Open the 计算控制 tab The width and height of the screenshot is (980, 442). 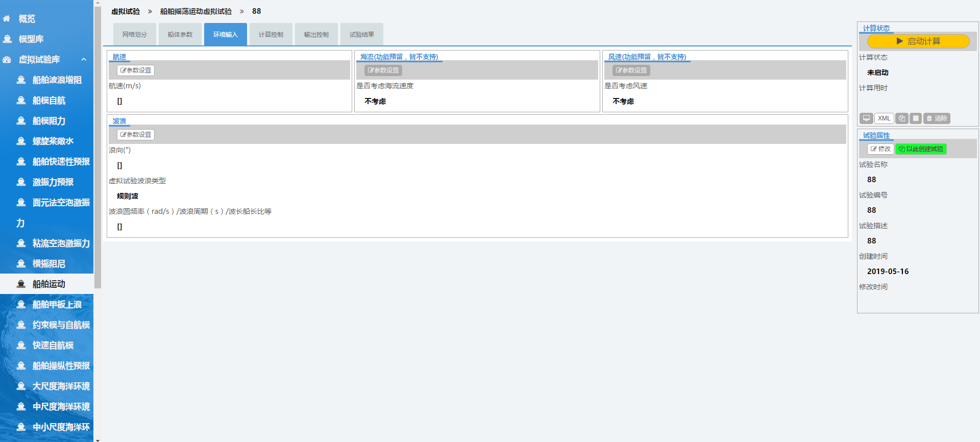pyautogui.click(x=271, y=35)
